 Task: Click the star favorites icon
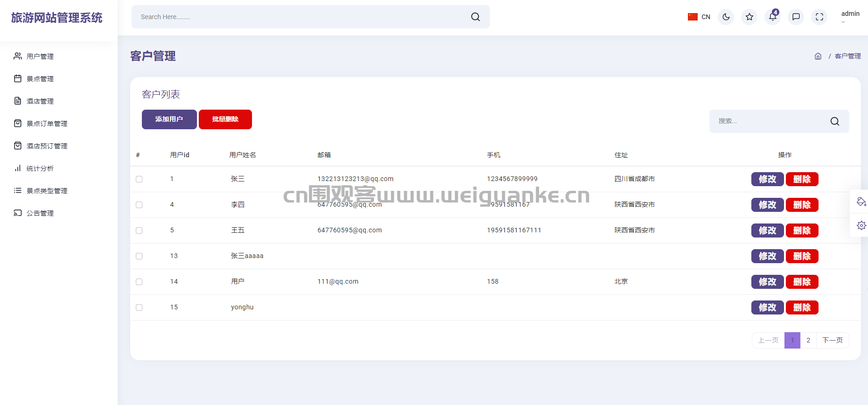coord(749,17)
